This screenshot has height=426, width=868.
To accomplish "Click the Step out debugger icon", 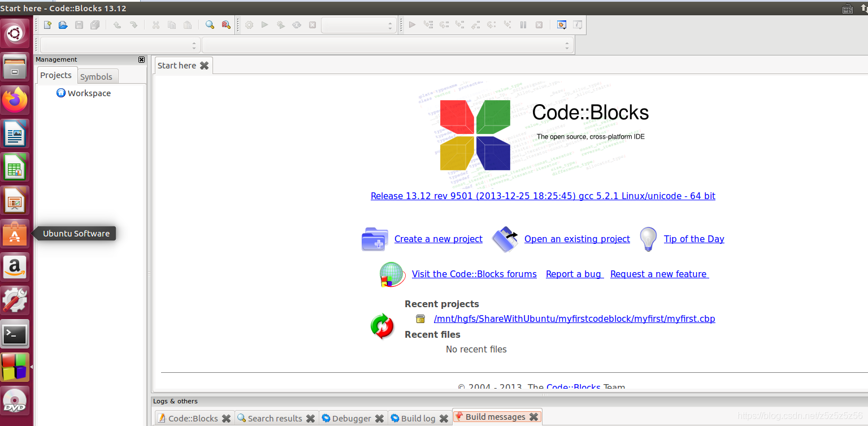I will 475,25.
